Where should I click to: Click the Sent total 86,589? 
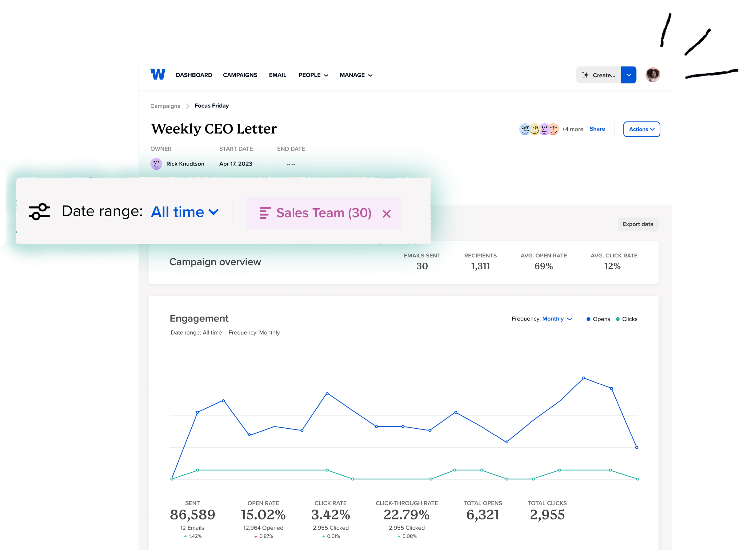[192, 515]
